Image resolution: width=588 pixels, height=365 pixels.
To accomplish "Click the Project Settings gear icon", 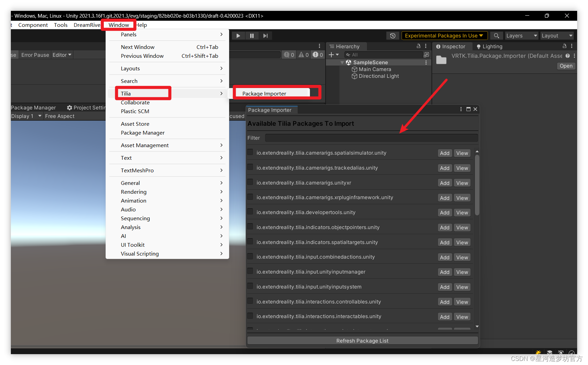I will [x=70, y=108].
